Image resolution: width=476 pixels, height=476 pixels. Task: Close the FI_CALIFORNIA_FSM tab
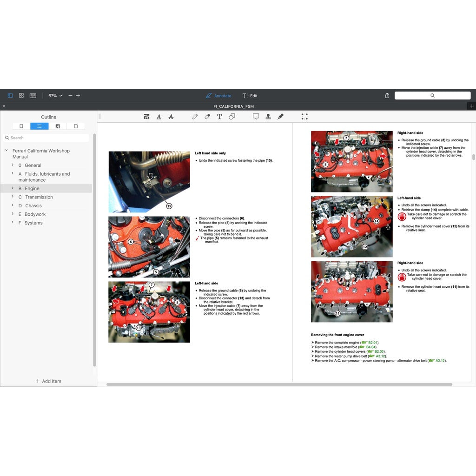coord(4,106)
